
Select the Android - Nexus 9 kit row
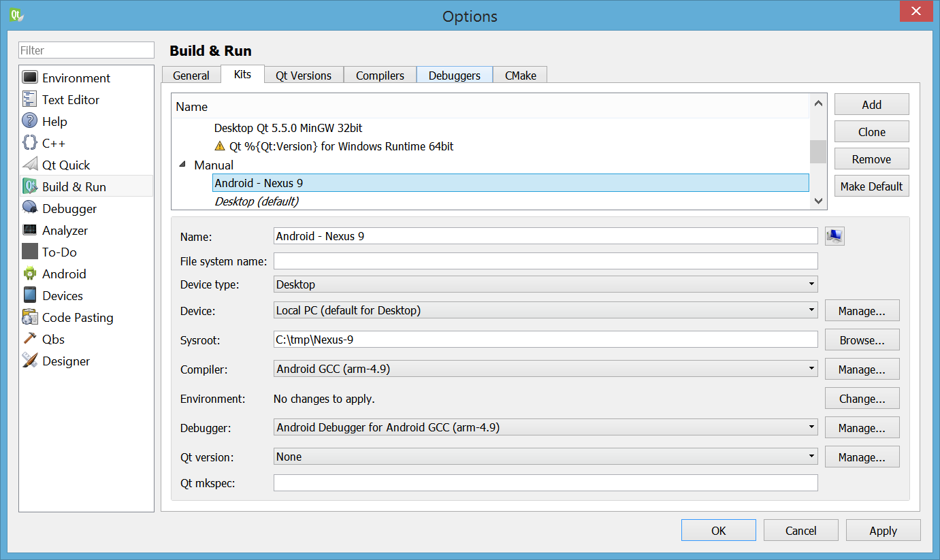510,182
